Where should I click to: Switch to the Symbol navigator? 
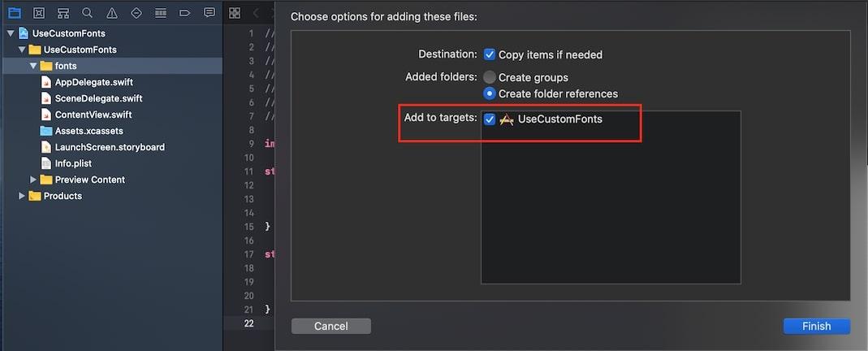63,13
